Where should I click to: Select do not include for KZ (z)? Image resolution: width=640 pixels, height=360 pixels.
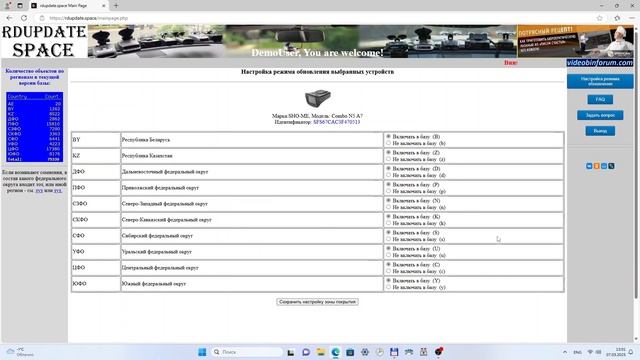tap(388, 159)
